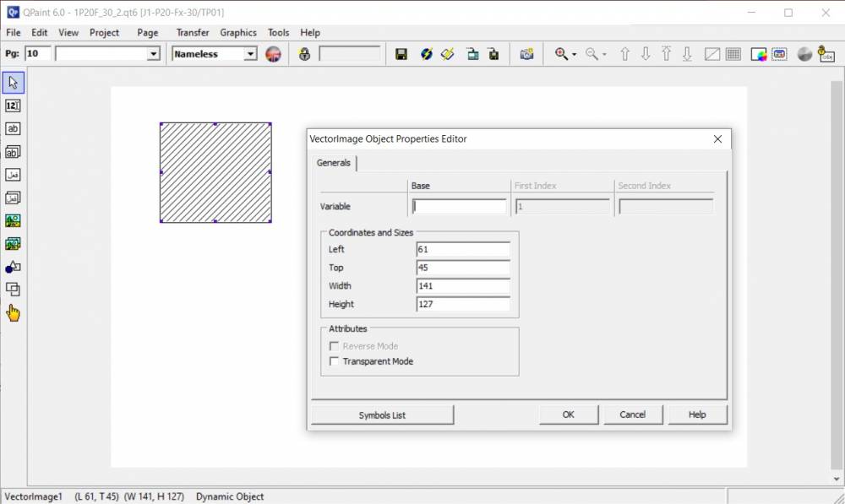Image resolution: width=845 pixels, height=504 pixels.
Task: Choose the shapes drawing tool
Action: [x=13, y=267]
